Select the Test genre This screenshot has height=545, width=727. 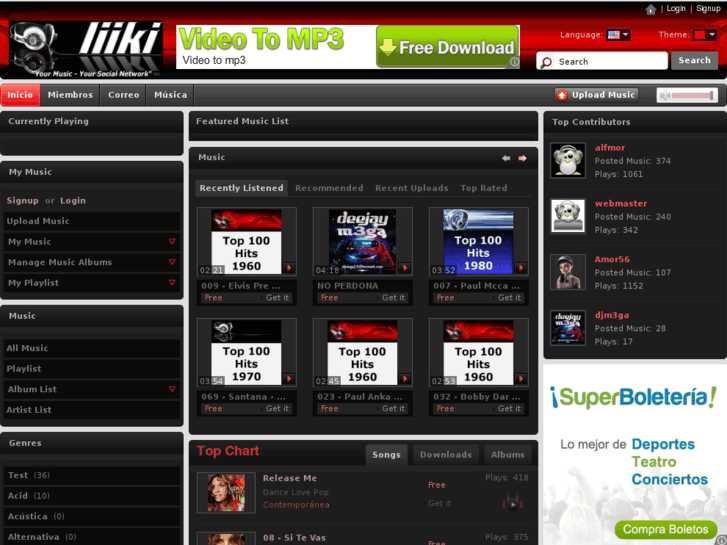[92, 475]
